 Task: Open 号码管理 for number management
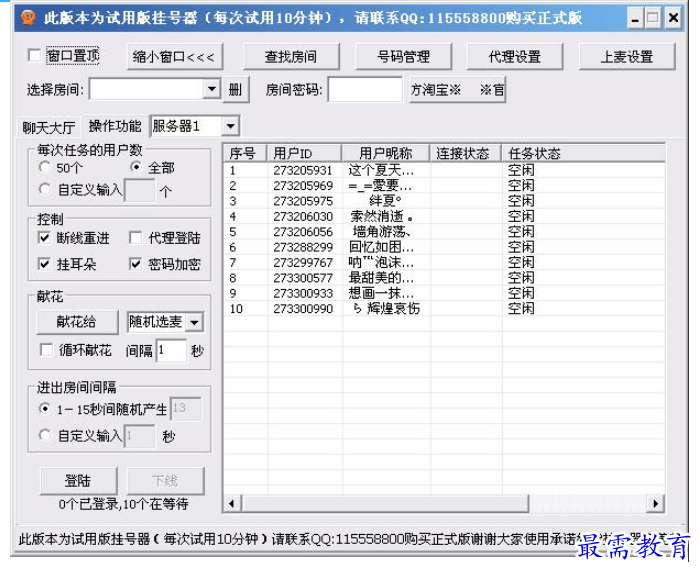[x=403, y=57]
